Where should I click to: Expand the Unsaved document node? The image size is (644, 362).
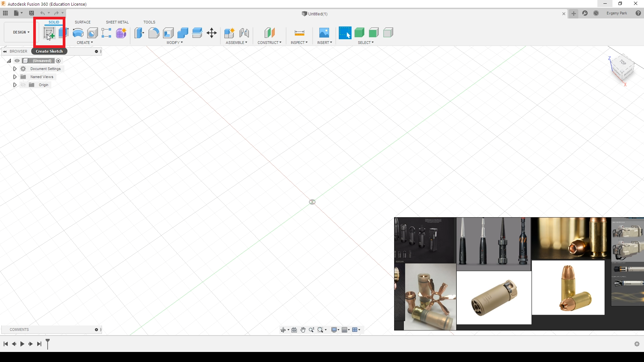[x=9, y=61]
